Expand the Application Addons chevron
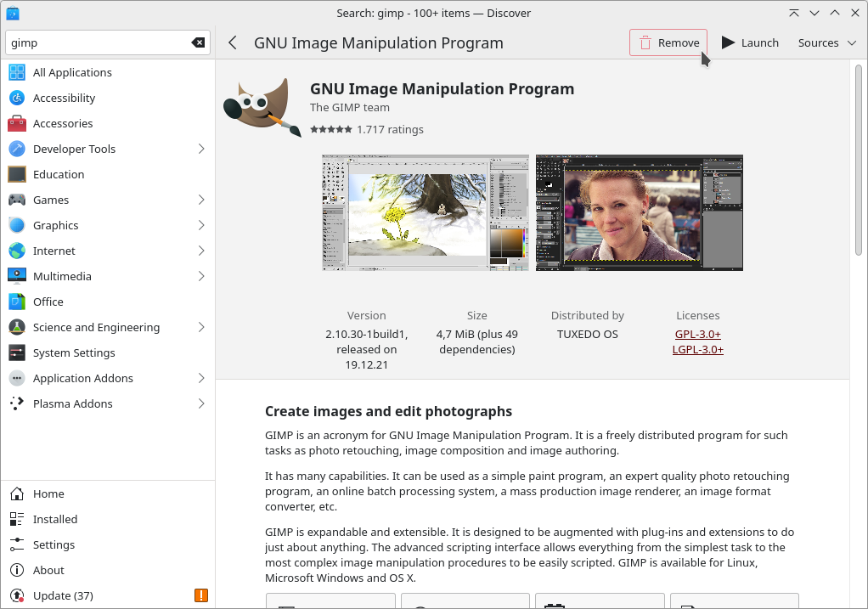 click(x=201, y=378)
